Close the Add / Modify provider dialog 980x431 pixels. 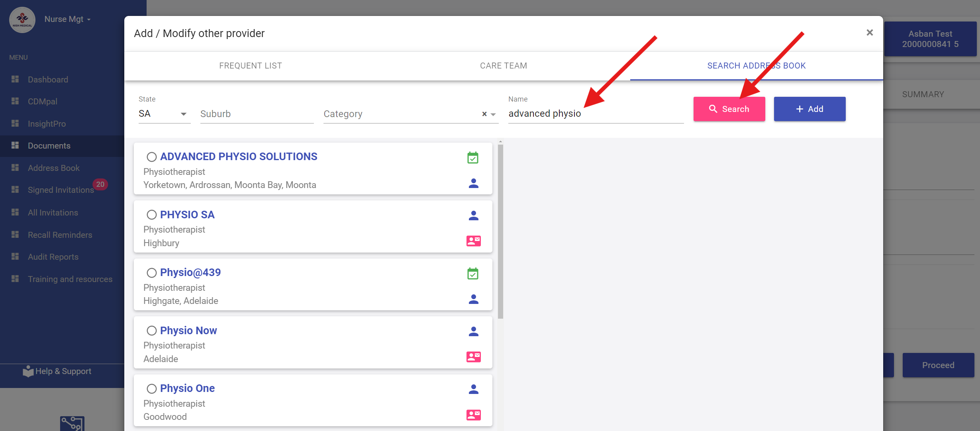tap(870, 33)
